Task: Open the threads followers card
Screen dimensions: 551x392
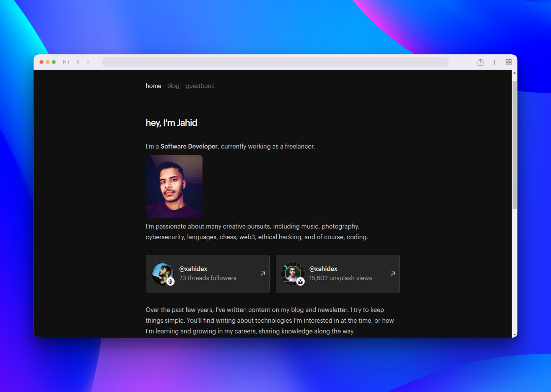Action: pos(208,274)
